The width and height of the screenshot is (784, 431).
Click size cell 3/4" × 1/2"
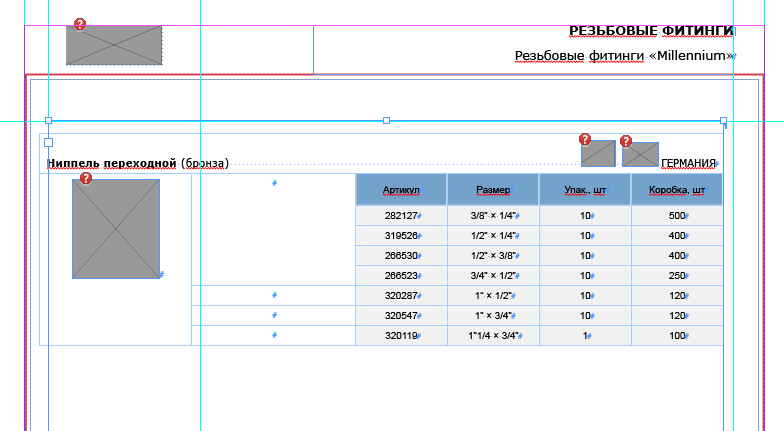[493, 276]
